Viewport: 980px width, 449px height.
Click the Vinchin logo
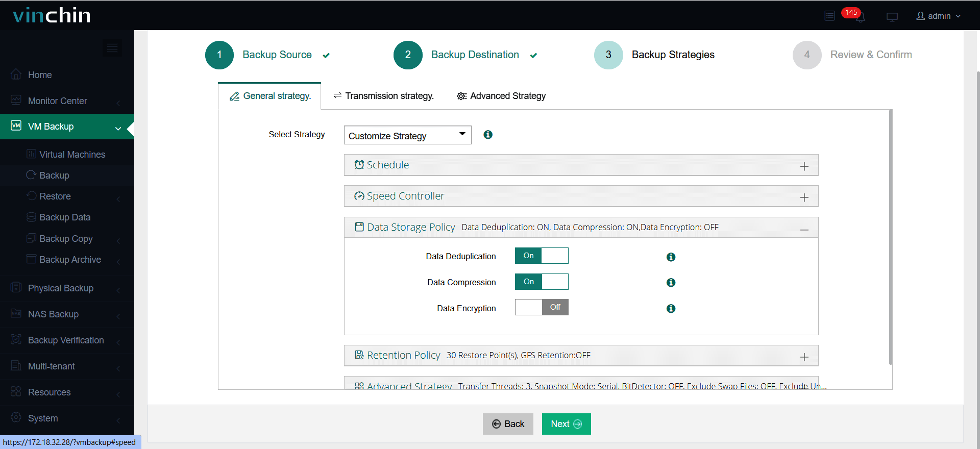[52, 15]
